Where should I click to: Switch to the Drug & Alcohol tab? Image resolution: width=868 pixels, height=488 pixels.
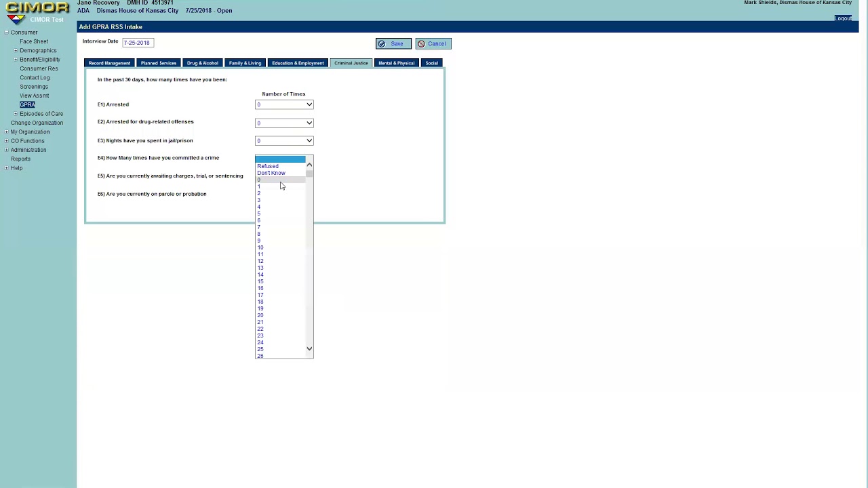click(x=203, y=63)
